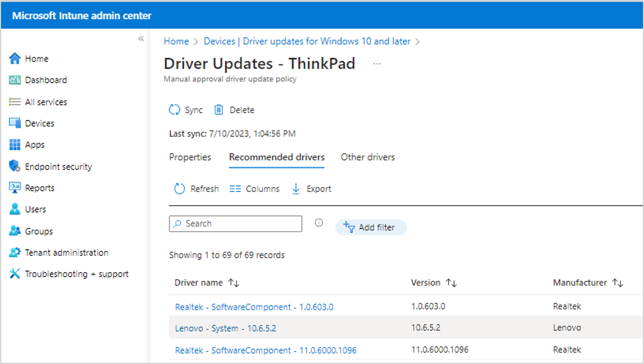Sort by Driver name arrows
644x364 pixels.
click(x=234, y=283)
